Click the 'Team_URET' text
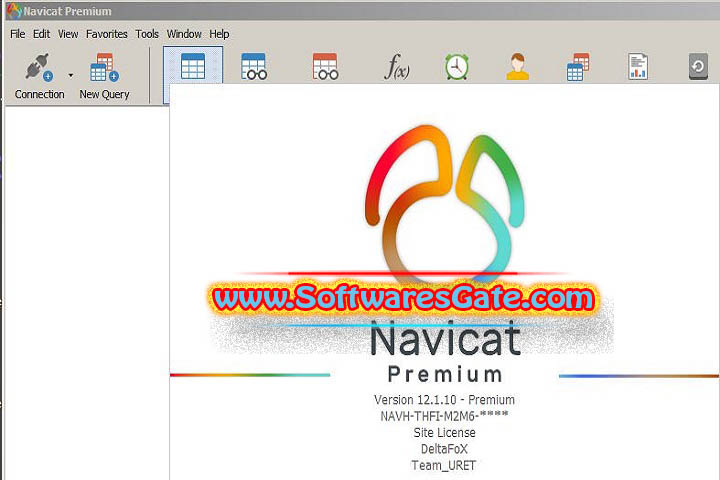The image size is (720, 480). [x=444, y=465]
